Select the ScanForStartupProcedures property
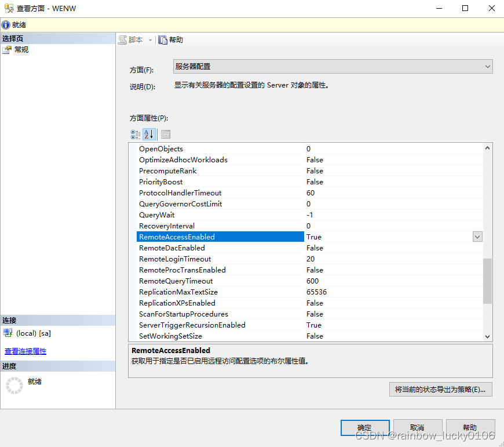The image size is (504, 447). click(x=310, y=314)
